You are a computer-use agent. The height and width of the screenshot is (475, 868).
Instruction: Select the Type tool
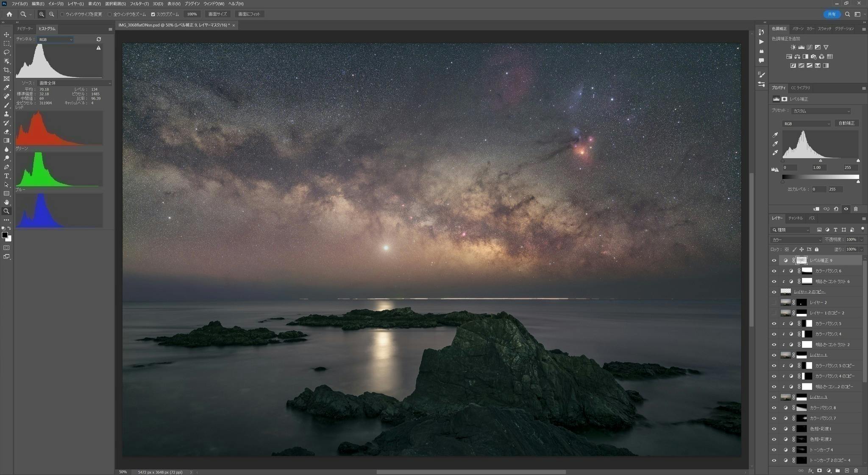pos(6,176)
